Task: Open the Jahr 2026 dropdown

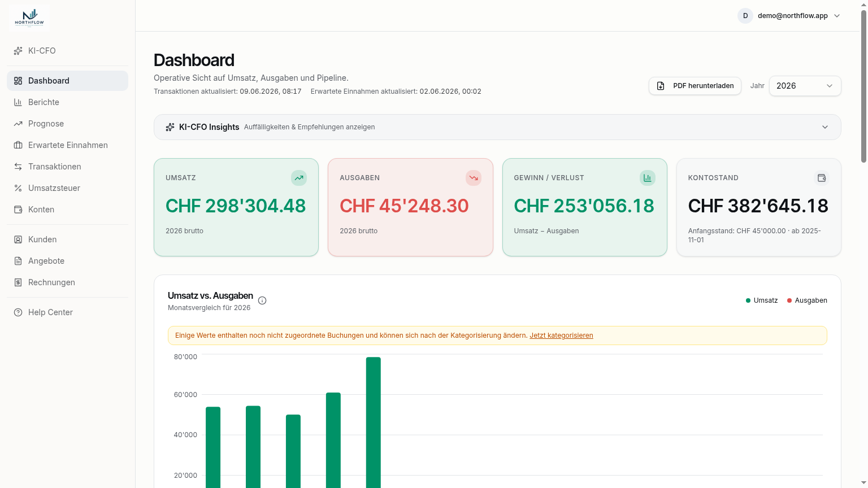Action: (805, 86)
